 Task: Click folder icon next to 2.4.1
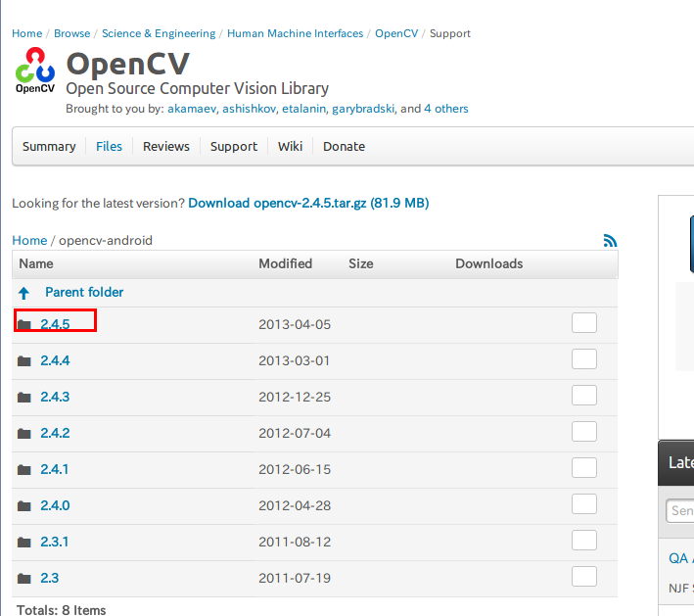click(23, 470)
